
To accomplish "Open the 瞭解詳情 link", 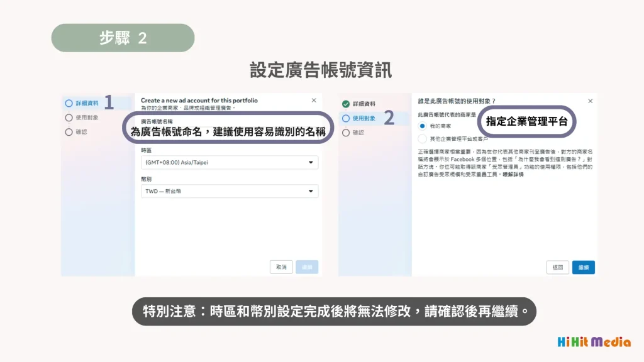I will tap(513, 174).
